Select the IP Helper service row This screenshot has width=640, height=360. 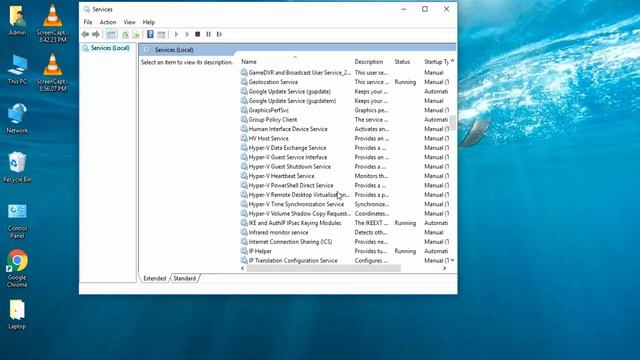[x=345, y=251]
